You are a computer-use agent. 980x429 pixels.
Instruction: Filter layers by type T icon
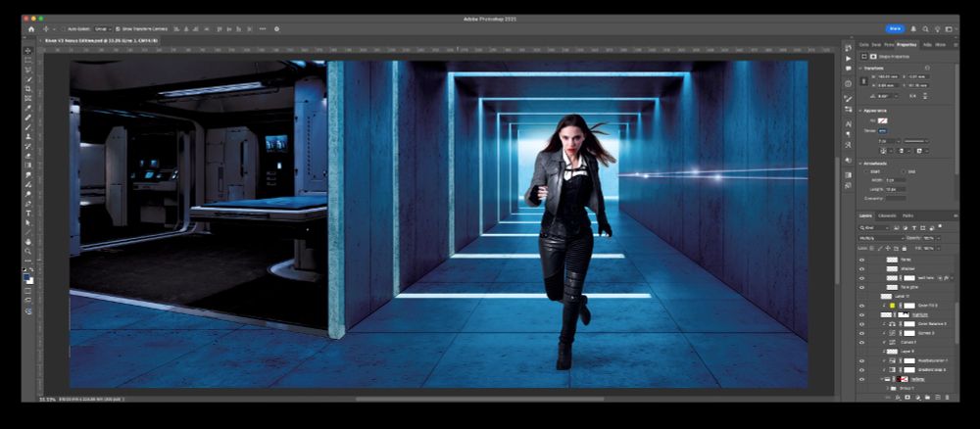pyautogui.click(x=914, y=228)
